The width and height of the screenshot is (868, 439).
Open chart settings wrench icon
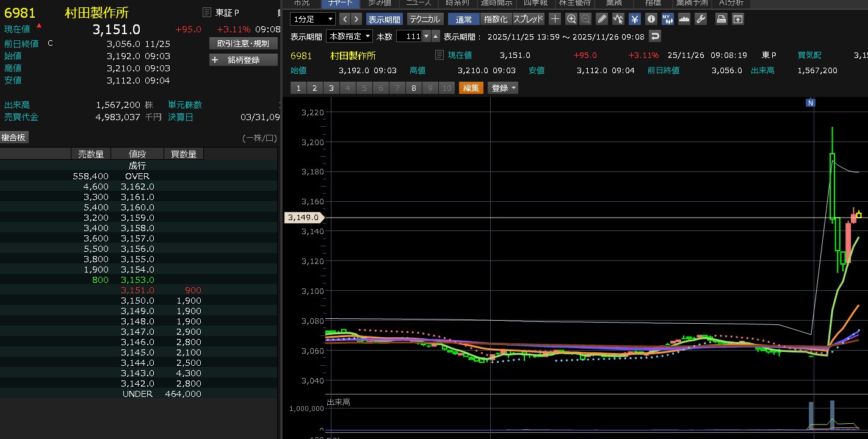[701, 19]
